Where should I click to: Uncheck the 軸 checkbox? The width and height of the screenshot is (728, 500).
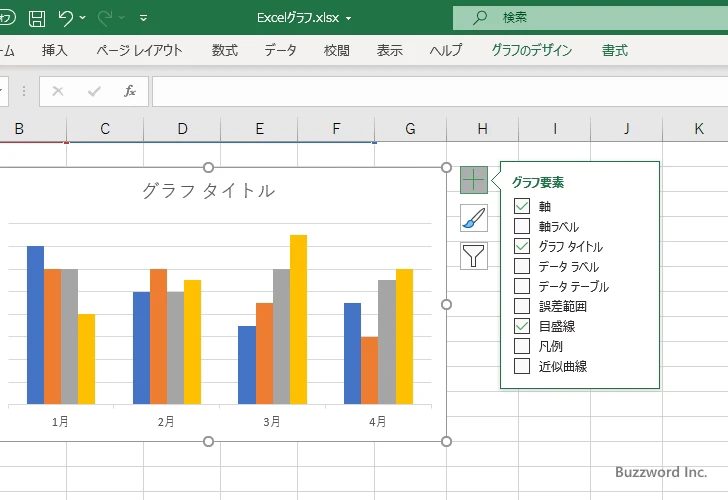pyautogui.click(x=522, y=206)
